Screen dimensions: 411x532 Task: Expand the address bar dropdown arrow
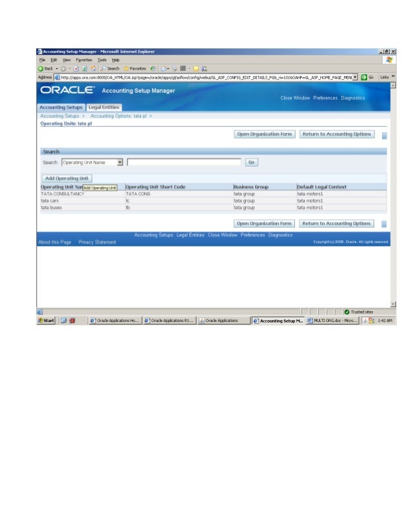pos(355,77)
